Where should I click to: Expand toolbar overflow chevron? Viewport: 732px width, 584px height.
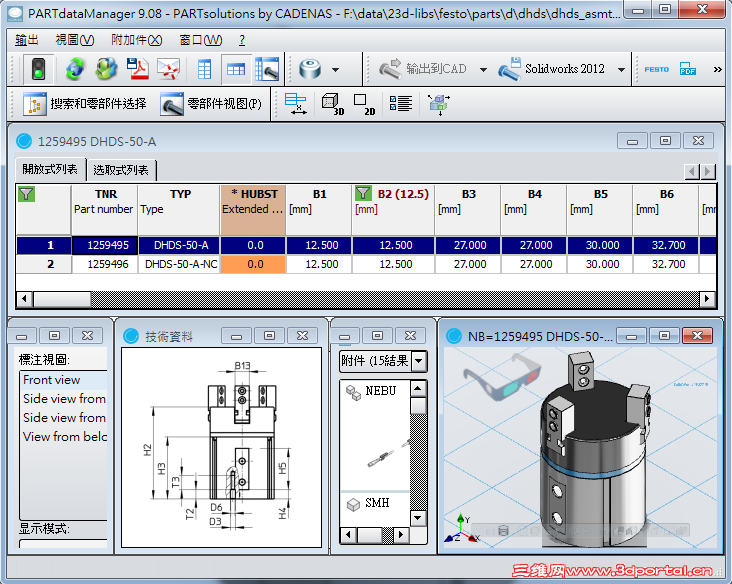coord(718,70)
